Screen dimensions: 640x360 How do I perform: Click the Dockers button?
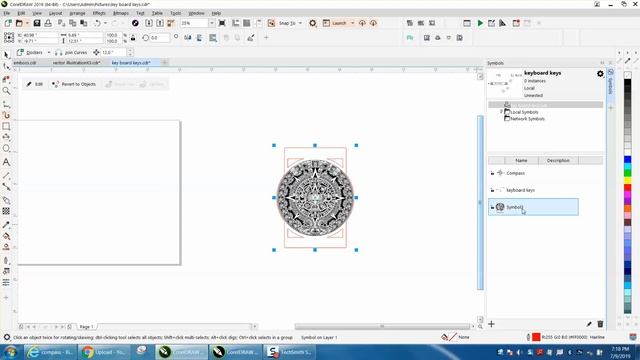click(x=30, y=53)
